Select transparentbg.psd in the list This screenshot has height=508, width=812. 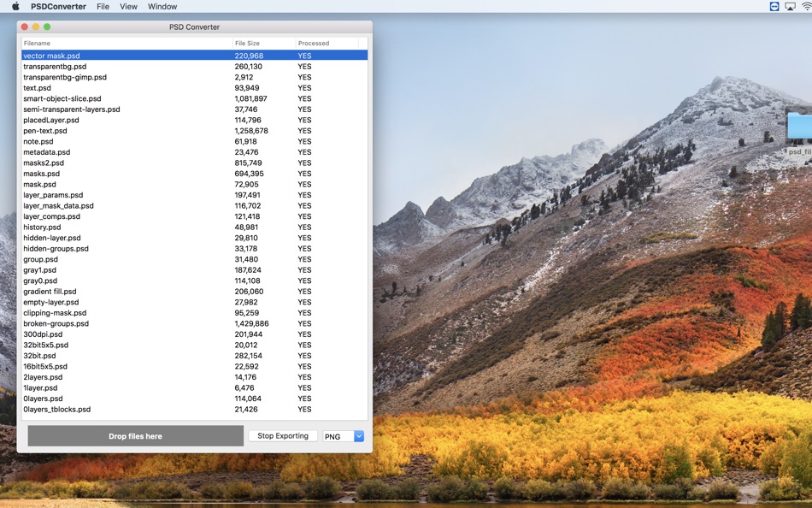coord(195,67)
